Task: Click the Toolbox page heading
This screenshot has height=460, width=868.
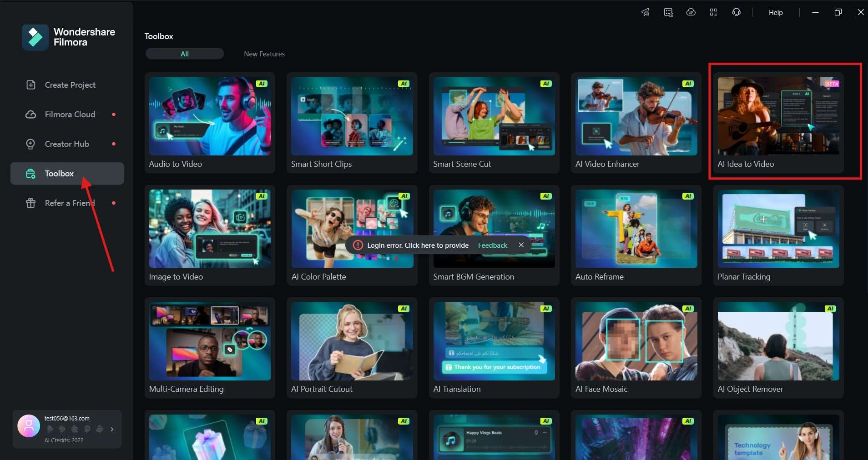Action: [x=159, y=36]
